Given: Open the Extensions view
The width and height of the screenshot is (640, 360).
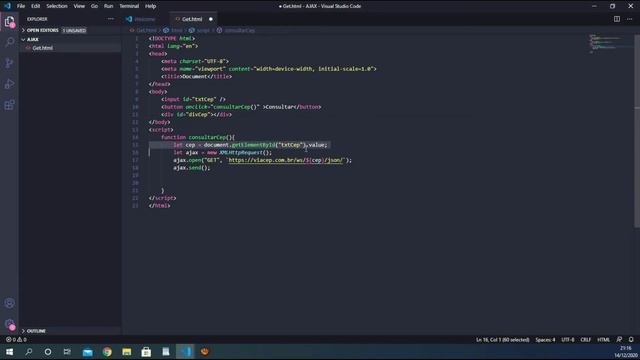Looking at the screenshot, I should click(9, 105).
